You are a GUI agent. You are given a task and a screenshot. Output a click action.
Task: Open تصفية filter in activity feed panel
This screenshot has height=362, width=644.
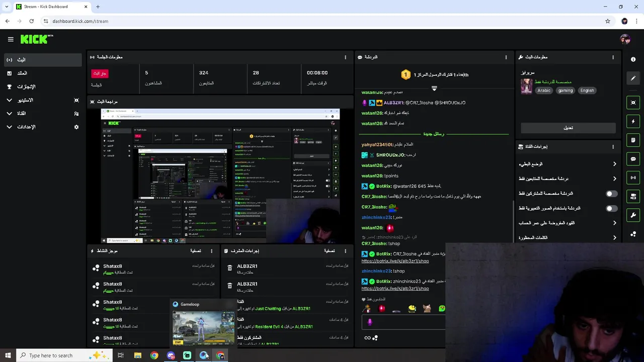click(x=196, y=251)
